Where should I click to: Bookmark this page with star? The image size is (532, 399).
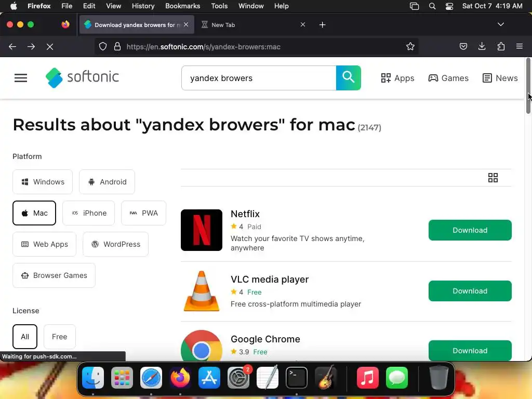click(x=410, y=46)
